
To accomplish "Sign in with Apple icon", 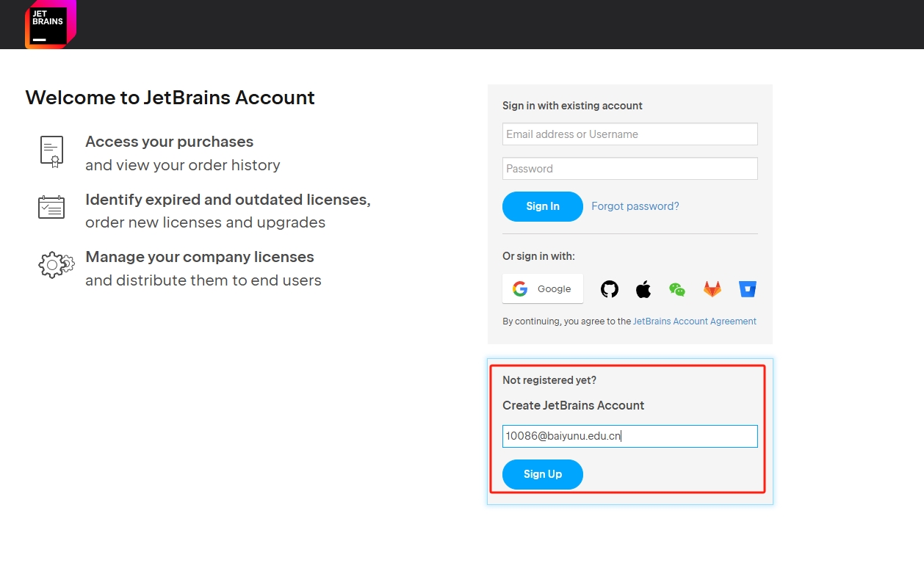I will [x=643, y=289].
